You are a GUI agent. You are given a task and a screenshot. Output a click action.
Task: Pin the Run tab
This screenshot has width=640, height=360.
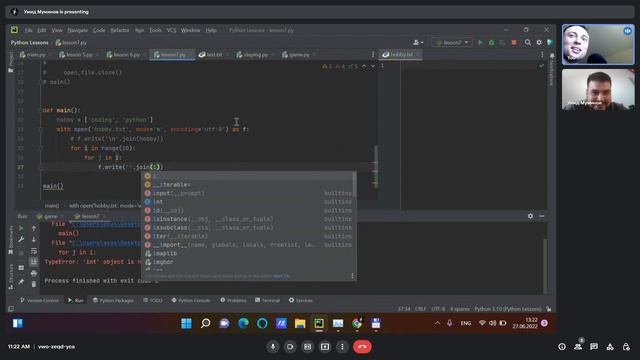pyautogui.click(x=21, y=282)
